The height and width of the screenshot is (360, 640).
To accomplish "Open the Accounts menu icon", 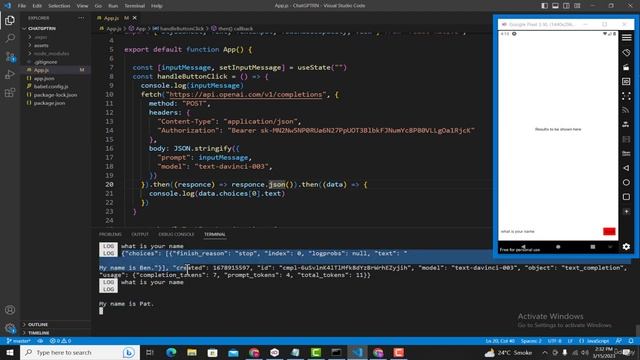I will click(x=10, y=310).
